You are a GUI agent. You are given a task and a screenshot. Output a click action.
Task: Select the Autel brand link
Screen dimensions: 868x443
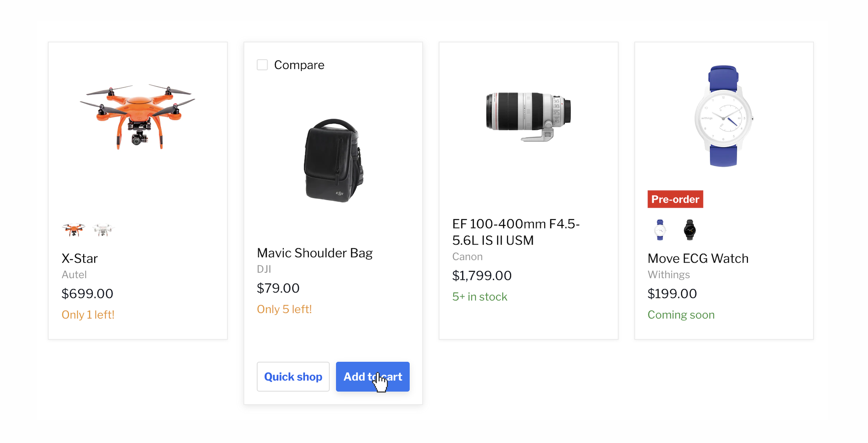click(74, 274)
